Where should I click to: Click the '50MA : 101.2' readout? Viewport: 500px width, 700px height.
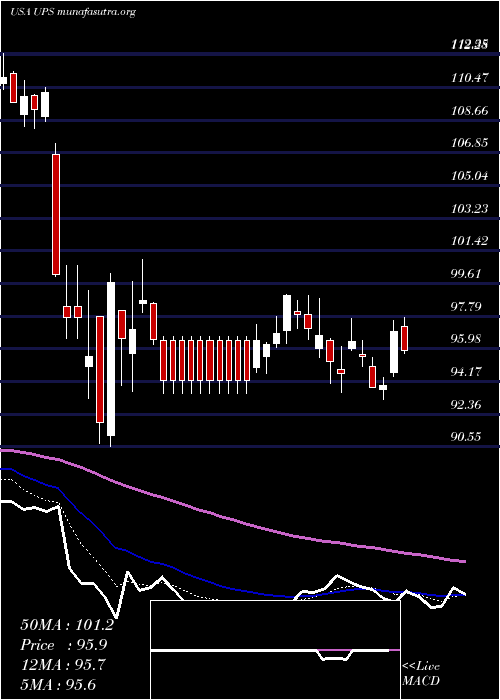click(x=67, y=625)
